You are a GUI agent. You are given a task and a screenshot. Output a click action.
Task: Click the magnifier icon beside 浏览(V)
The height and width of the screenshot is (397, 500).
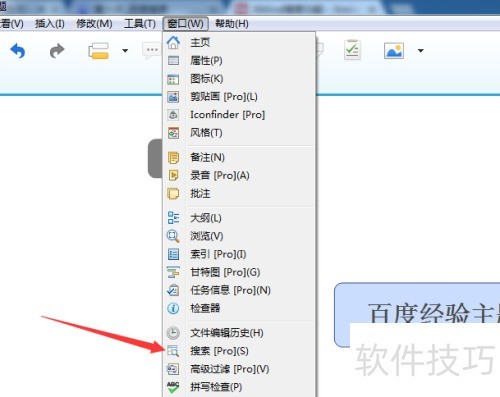pyautogui.click(x=173, y=236)
